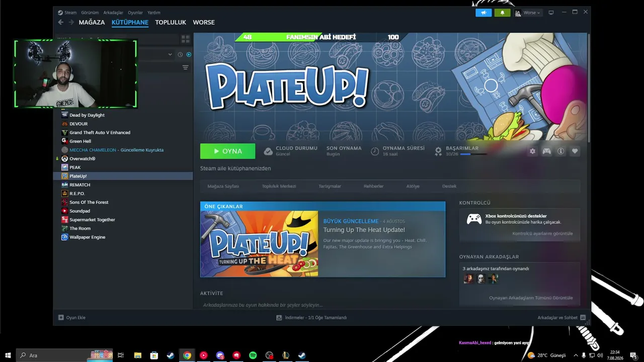
Task: Open Spotify from the taskbar
Action: [x=253, y=355]
